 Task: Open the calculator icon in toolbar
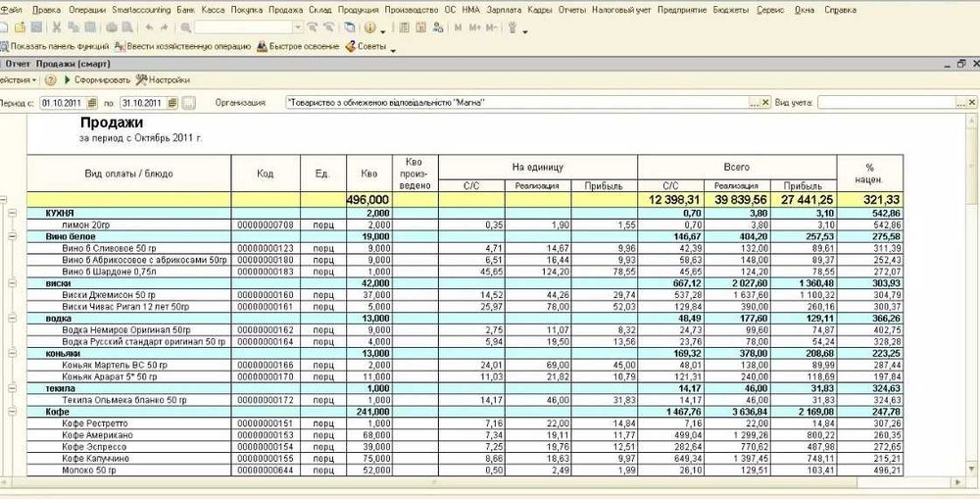point(405,27)
